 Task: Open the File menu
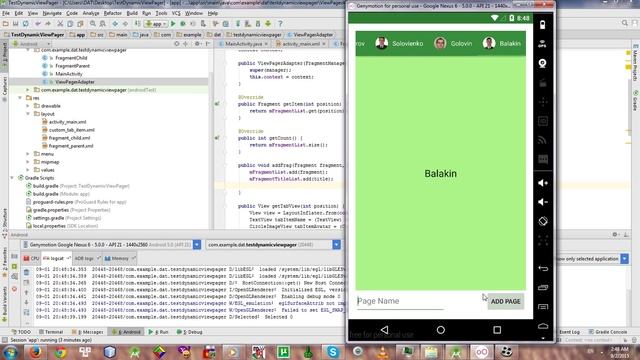6,13
